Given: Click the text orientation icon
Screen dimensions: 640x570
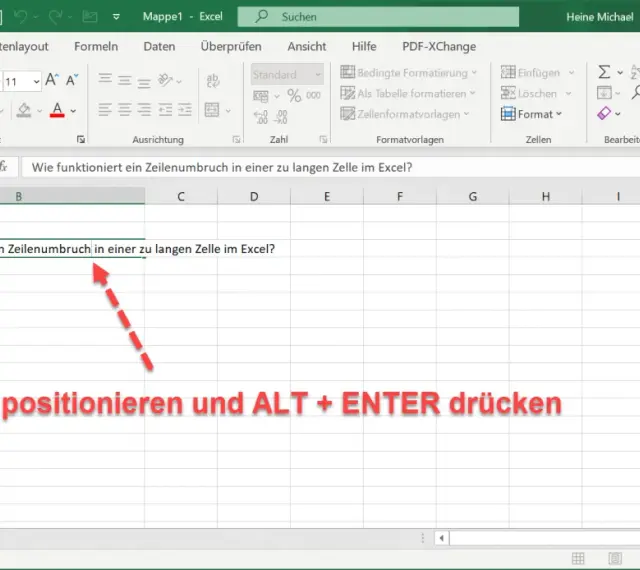Looking at the screenshot, I should pyautogui.click(x=165, y=80).
